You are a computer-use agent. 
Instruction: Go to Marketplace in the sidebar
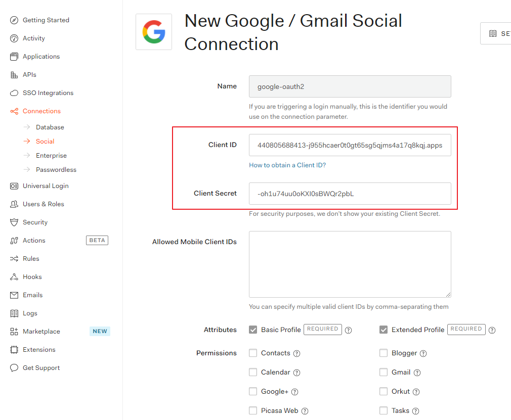pyautogui.click(x=41, y=332)
